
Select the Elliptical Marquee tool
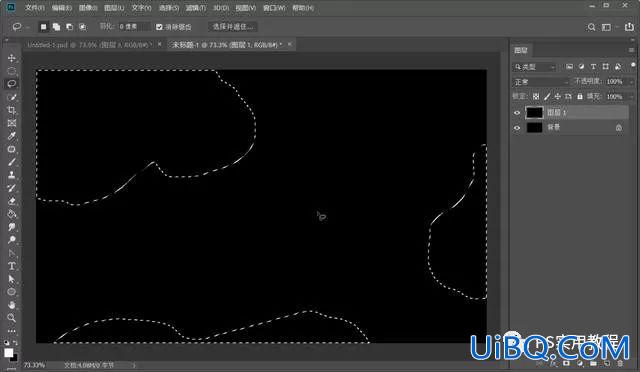(11, 71)
